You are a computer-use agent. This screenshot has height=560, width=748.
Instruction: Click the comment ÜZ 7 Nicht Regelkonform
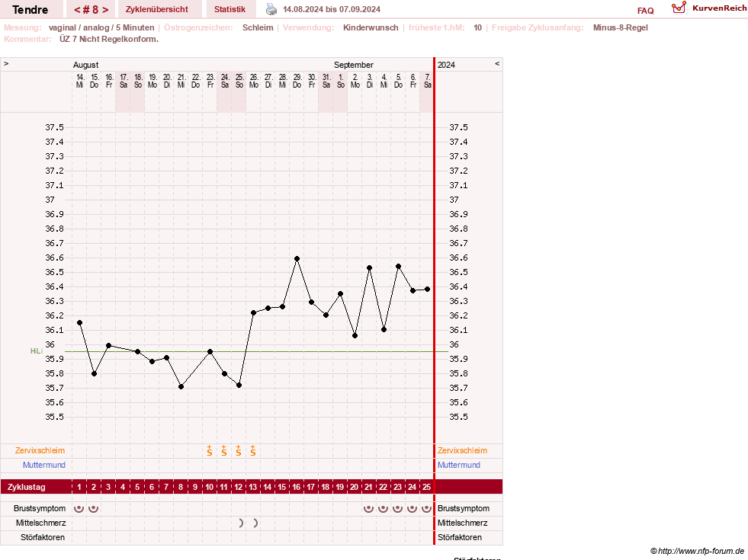[109, 39]
